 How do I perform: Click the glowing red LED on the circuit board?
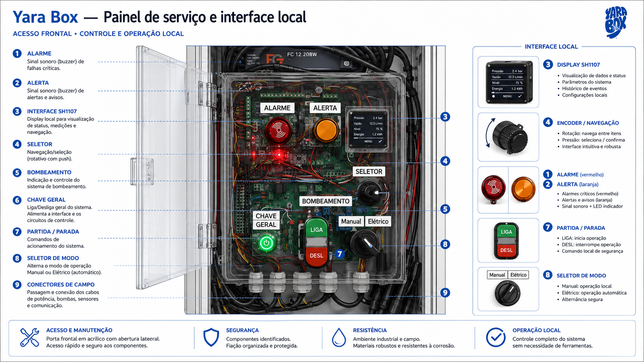279,155
